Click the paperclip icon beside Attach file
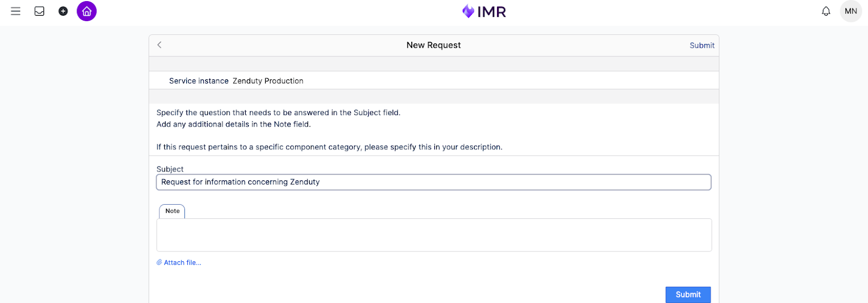 pyautogui.click(x=159, y=262)
